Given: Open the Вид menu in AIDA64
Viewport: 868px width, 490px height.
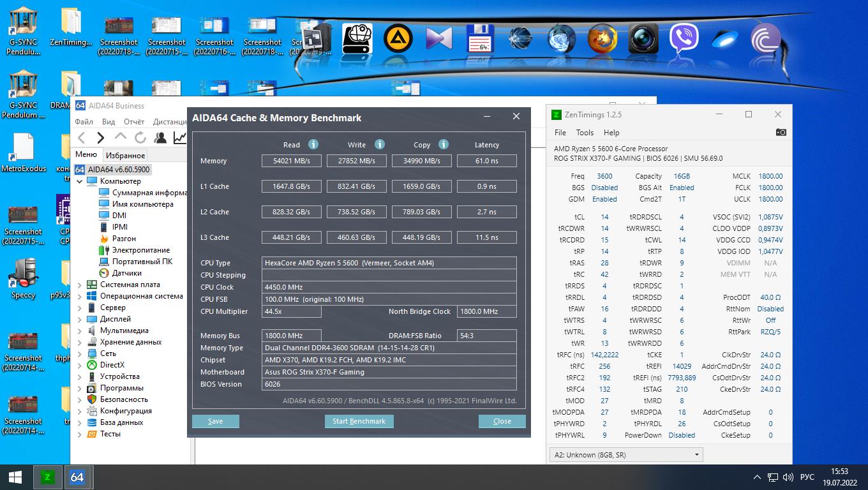Looking at the screenshot, I should 108,122.
